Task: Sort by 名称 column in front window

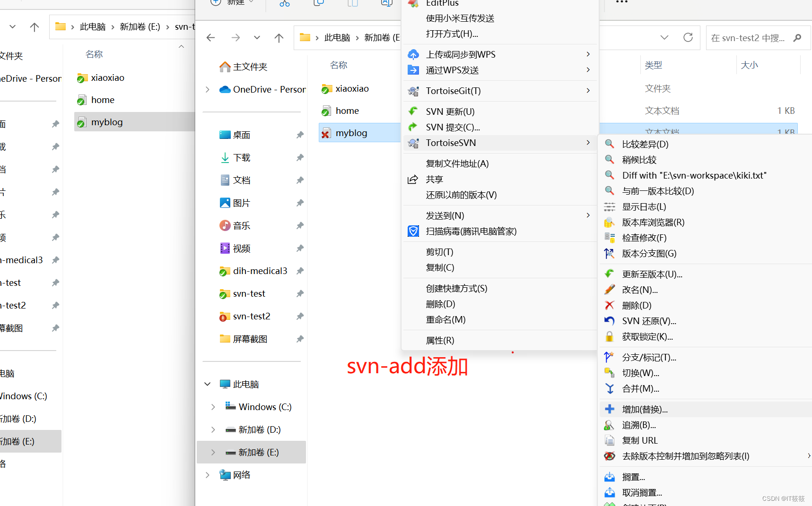Action: [339, 65]
